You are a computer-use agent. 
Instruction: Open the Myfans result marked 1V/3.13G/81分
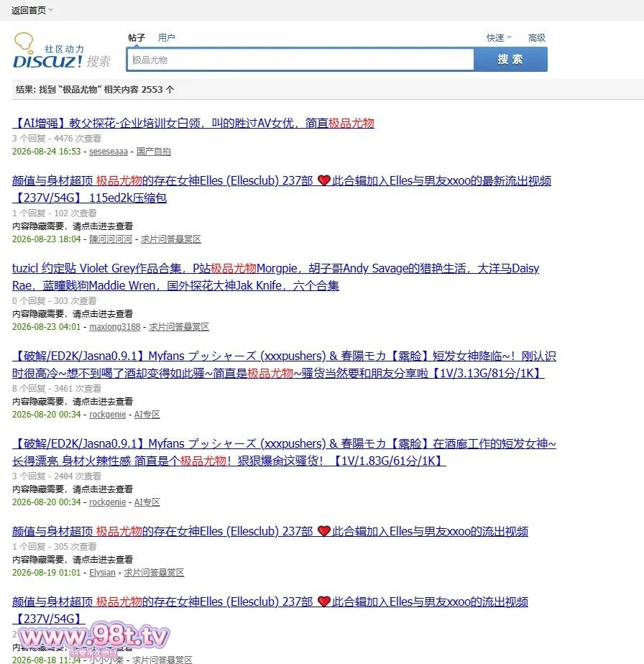(x=284, y=364)
